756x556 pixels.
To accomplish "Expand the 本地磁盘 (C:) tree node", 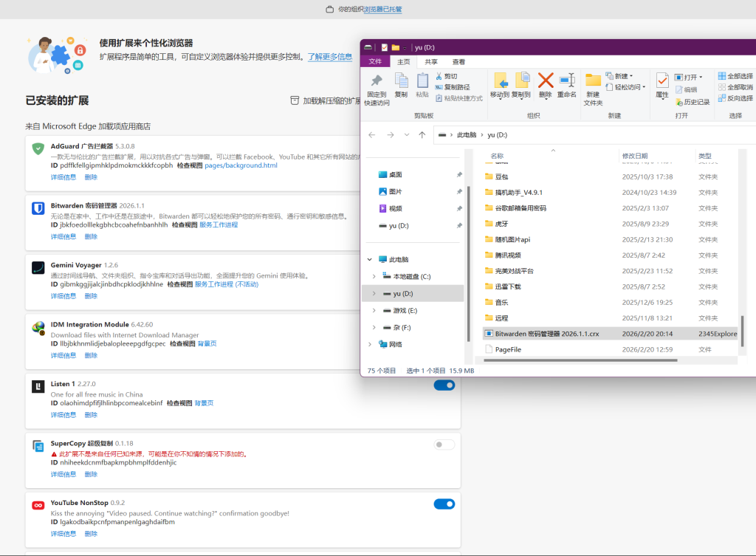I will point(373,276).
